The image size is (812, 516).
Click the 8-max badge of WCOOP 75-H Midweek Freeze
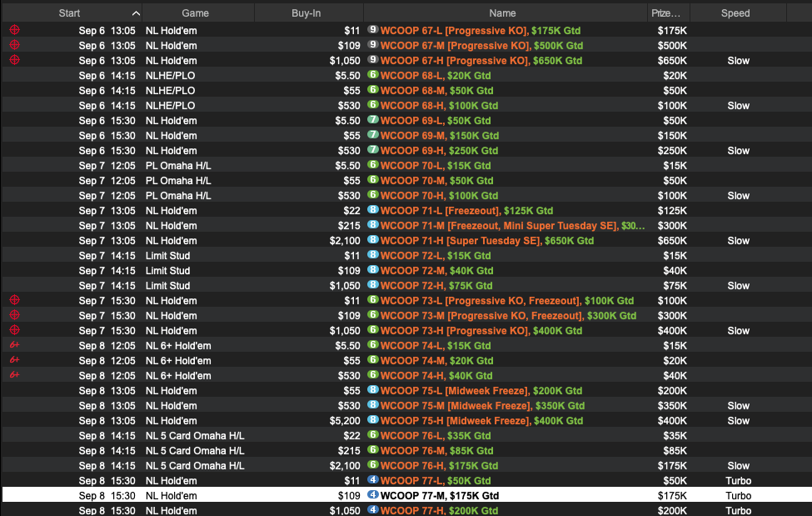click(x=373, y=420)
